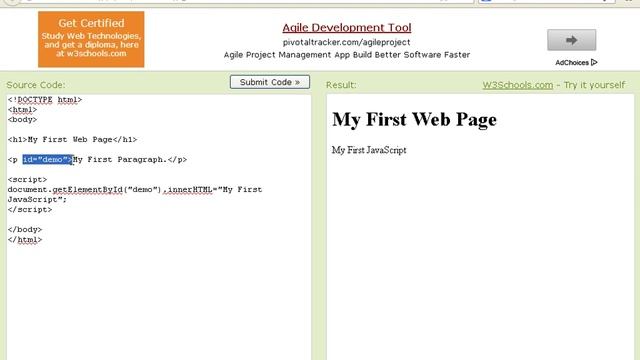The height and width of the screenshot is (360, 640).
Task: Click inside the <h1>My First Web Page</h1> line
Action: tap(72, 140)
